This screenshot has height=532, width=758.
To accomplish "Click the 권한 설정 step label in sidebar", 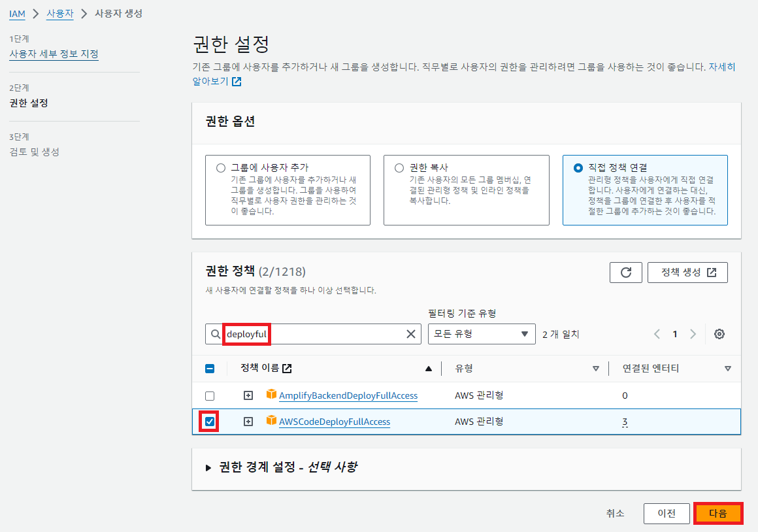I will [x=29, y=103].
